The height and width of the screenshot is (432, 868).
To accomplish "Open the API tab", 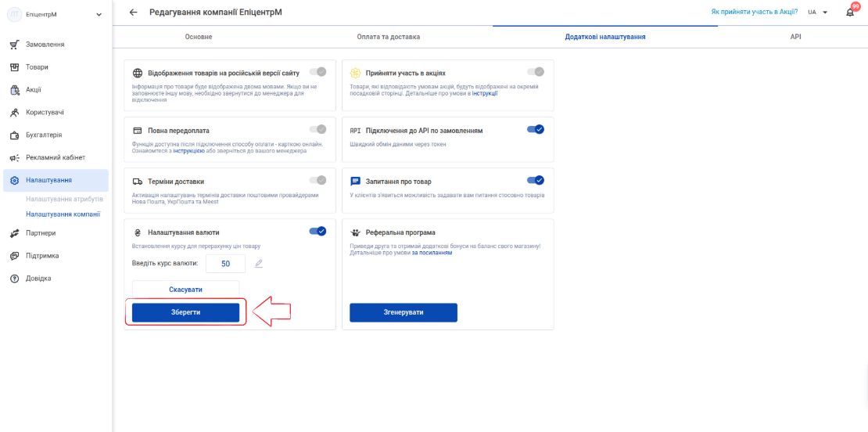I will coord(795,37).
